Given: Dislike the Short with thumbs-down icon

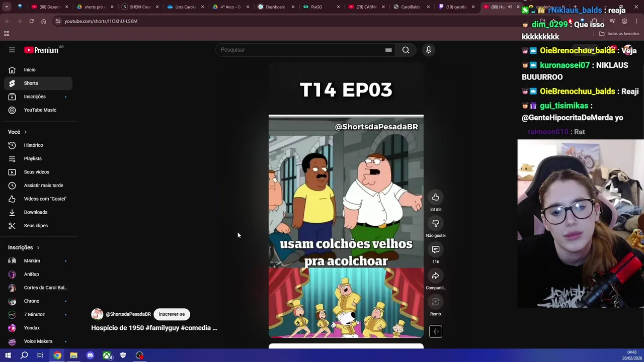Looking at the screenshot, I should (x=436, y=223).
